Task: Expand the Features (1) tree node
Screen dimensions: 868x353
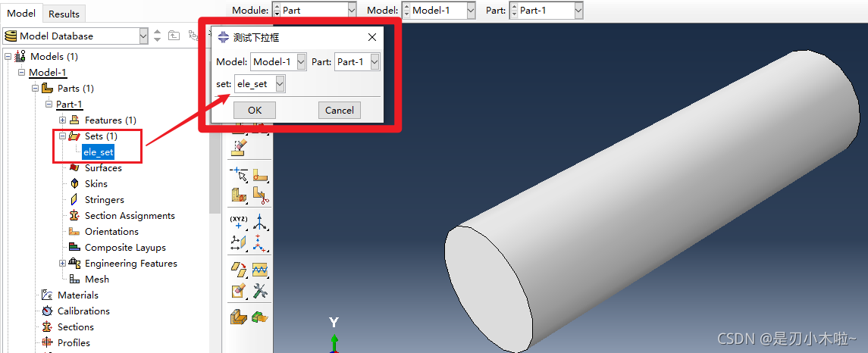Action: (x=63, y=120)
